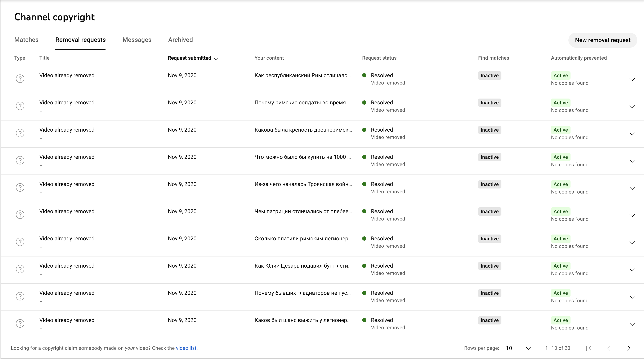Click the sort arrow next to Request submitted
Screen dimensions: 644x359
pyautogui.click(x=216, y=58)
